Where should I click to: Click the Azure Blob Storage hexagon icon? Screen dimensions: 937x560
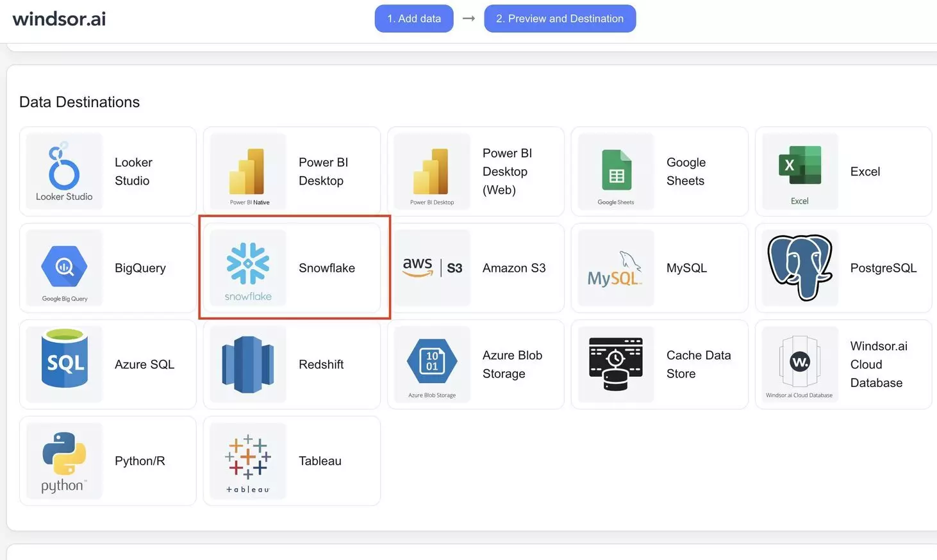pyautogui.click(x=432, y=364)
